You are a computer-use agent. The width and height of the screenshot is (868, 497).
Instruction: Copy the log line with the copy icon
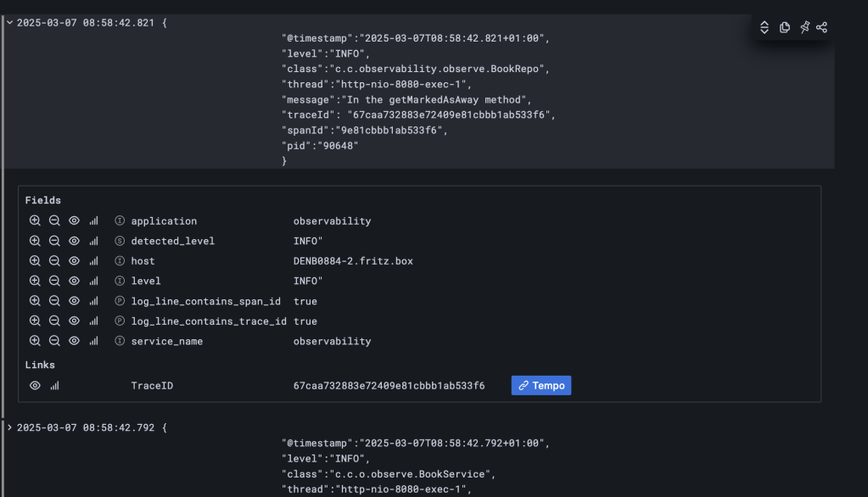pyautogui.click(x=784, y=27)
